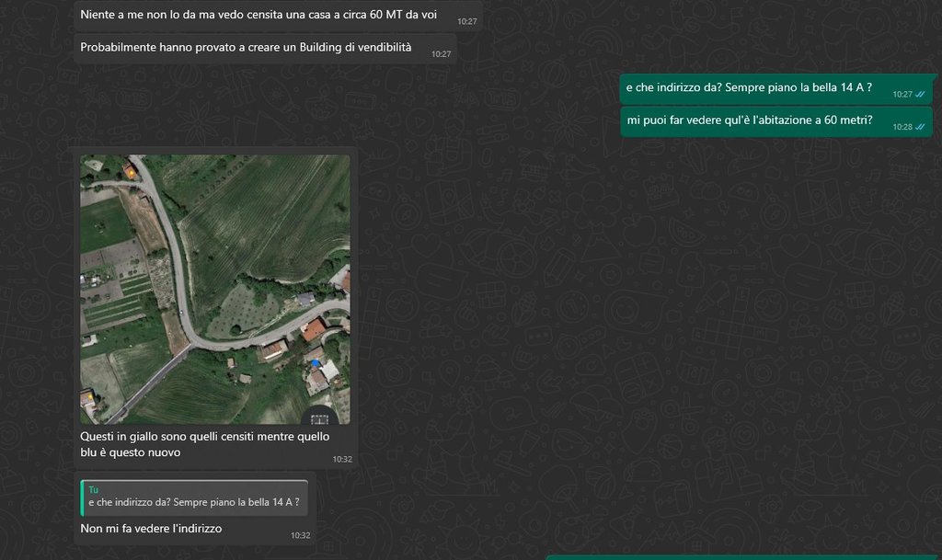Select message "Niente a me non lo da"
The height and width of the screenshot is (560, 942).
point(258,15)
